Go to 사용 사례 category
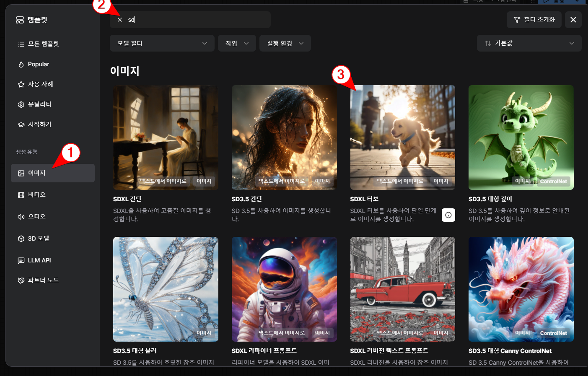588x376 pixels. tap(40, 84)
